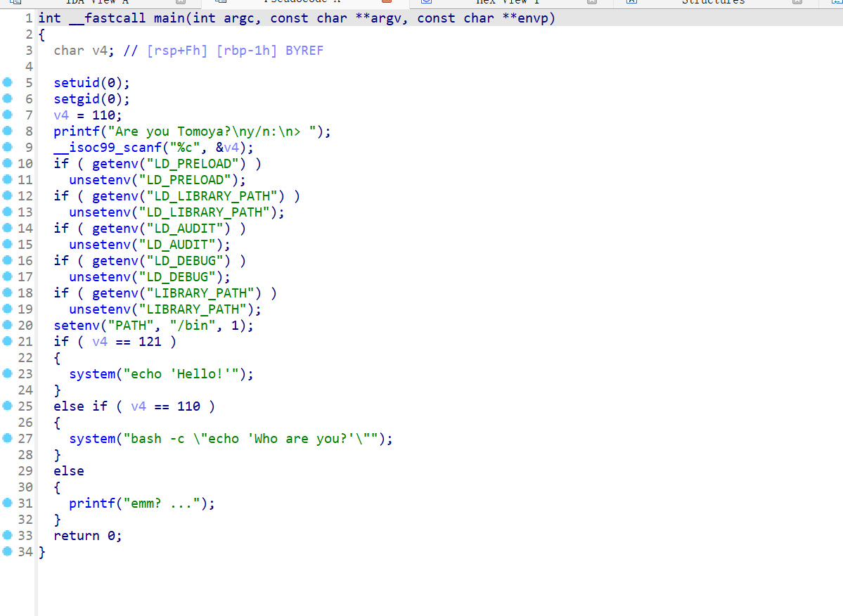Viewport: 843px width, 616px height.
Task: Click line number 21 in the gutter
Action: pos(25,342)
